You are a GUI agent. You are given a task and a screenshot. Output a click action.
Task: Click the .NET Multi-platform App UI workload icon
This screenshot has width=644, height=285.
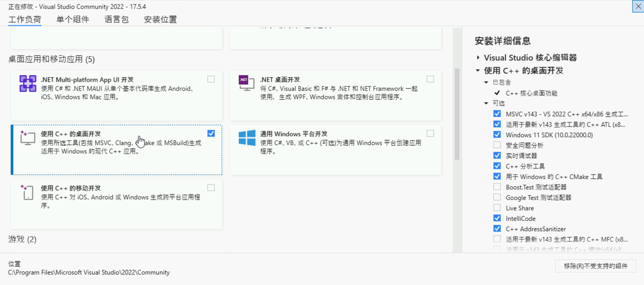tap(28, 84)
